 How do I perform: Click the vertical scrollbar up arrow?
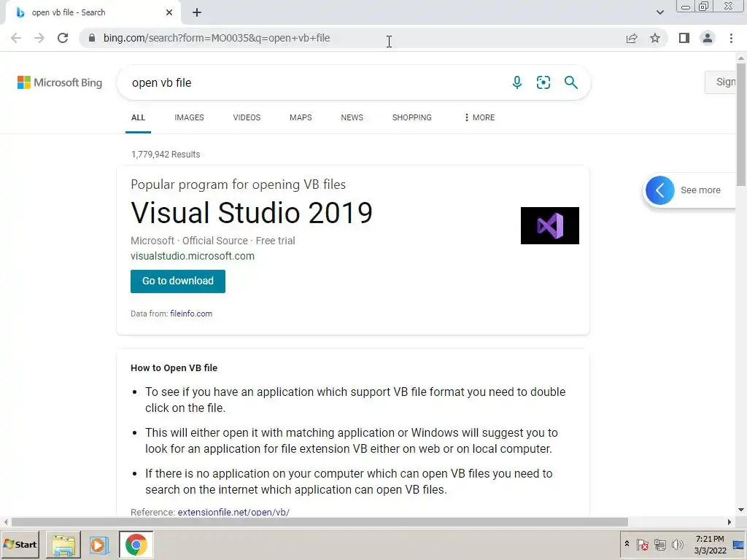click(x=741, y=58)
